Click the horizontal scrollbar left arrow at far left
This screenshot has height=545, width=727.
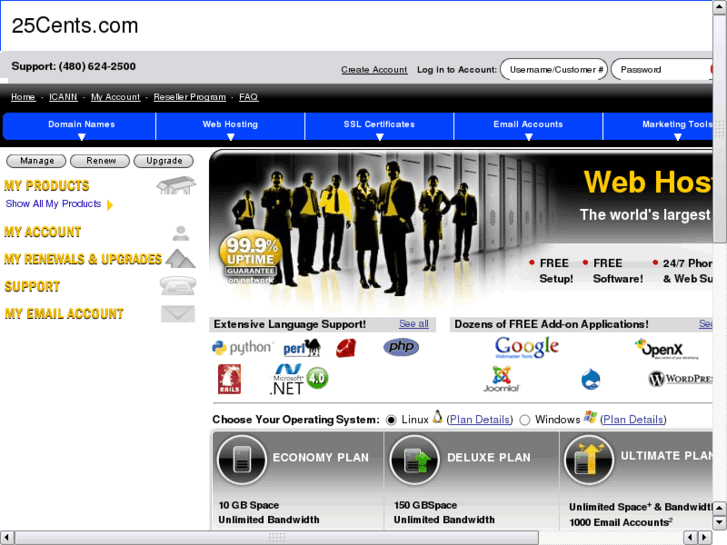(x=6, y=538)
